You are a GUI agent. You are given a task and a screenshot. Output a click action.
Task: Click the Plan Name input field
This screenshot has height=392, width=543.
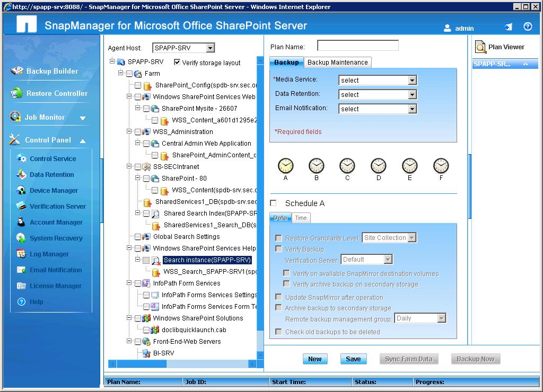tap(358, 46)
